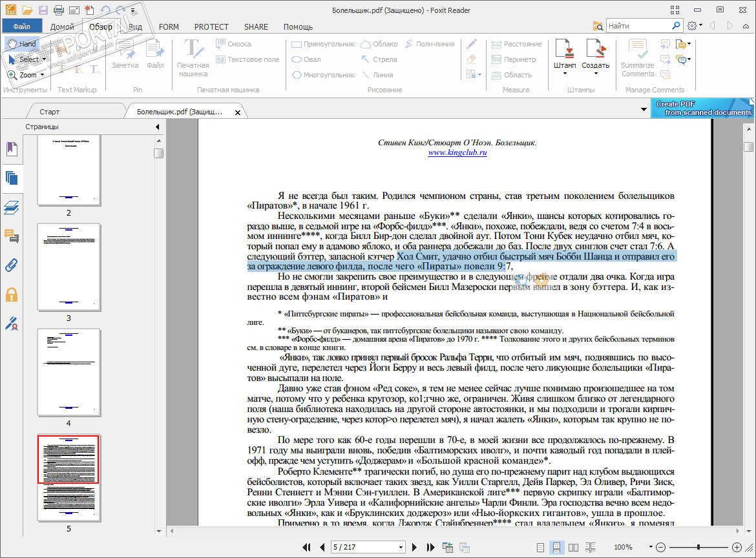Open the Pages thumbnails panel icon

(12, 178)
